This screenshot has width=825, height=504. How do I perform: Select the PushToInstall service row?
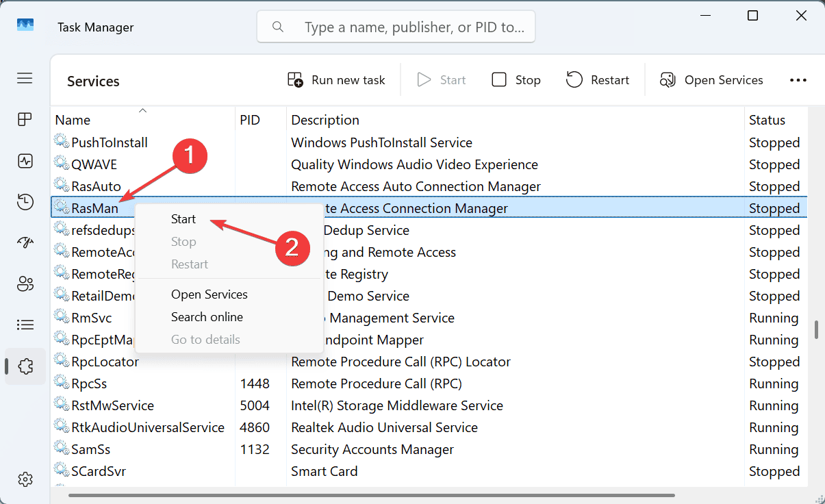(x=429, y=142)
